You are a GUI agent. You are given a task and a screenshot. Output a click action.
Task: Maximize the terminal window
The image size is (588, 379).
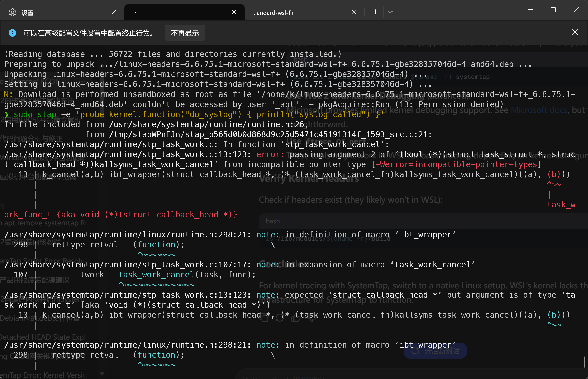point(553,10)
